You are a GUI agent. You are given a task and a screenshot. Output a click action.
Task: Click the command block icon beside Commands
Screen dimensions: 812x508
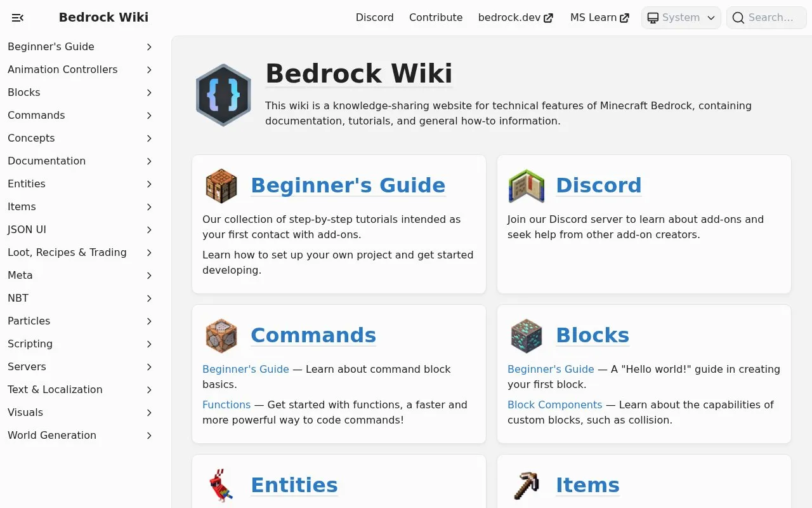pyautogui.click(x=221, y=335)
